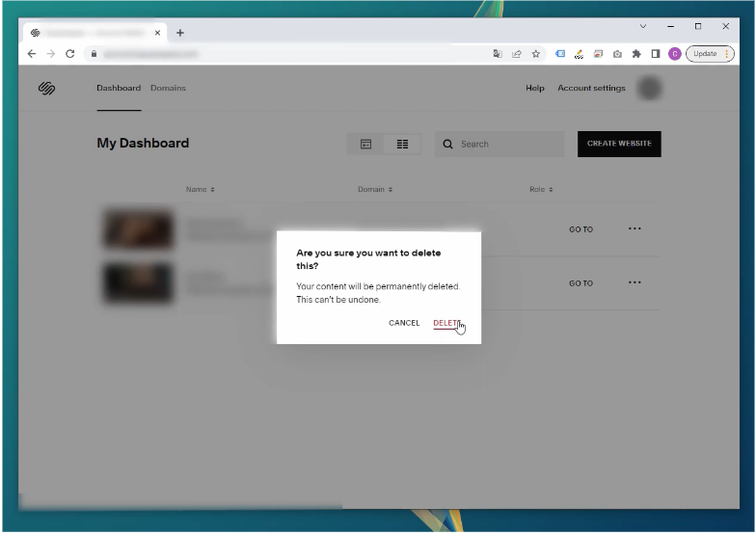Click the search magnifier icon
Image resolution: width=756 pixels, height=535 pixels.
pos(447,145)
